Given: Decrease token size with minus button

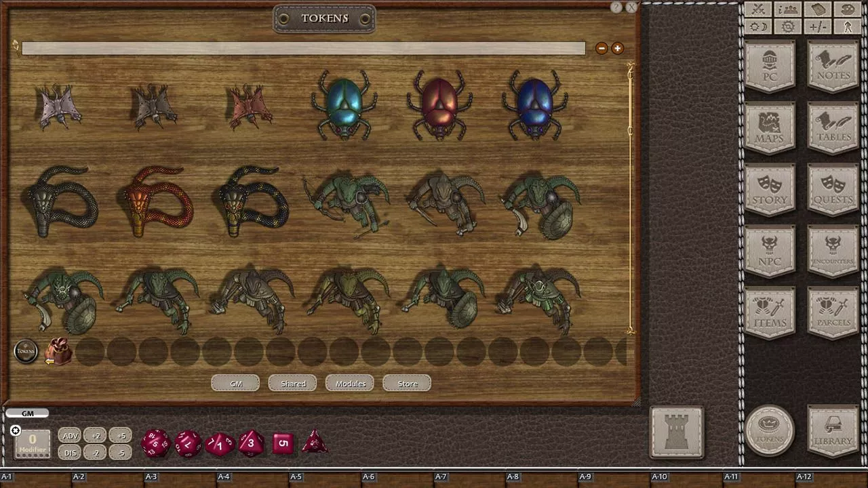Looking at the screenshot, I should click(601, 48).
